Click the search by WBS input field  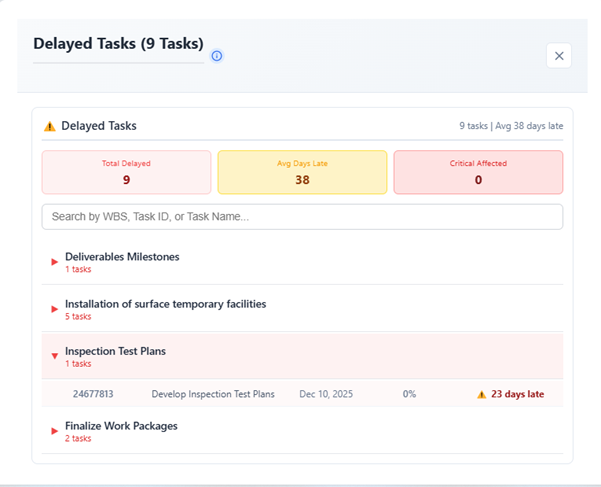tap(302, 217)
